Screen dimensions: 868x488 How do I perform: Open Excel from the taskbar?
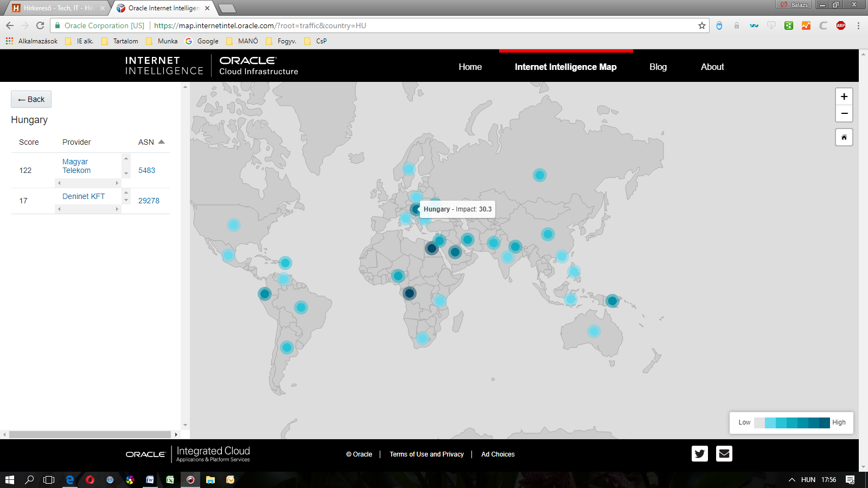170,479
